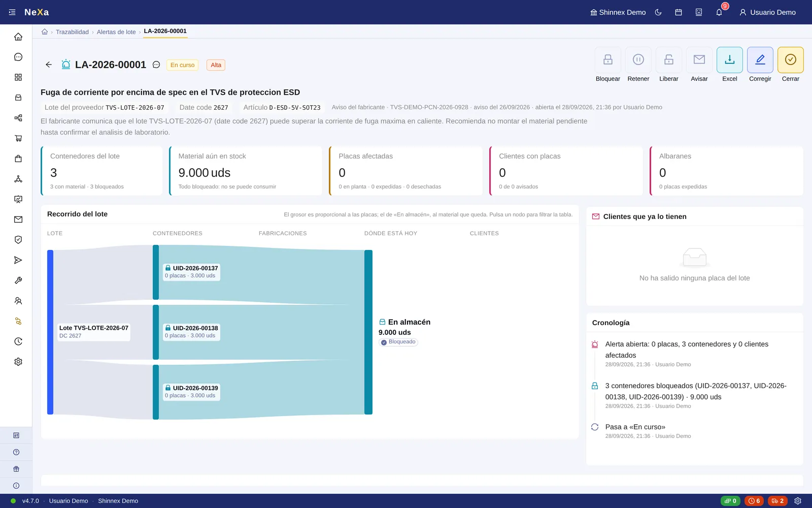Click the En curso status tag

[182, 65]
